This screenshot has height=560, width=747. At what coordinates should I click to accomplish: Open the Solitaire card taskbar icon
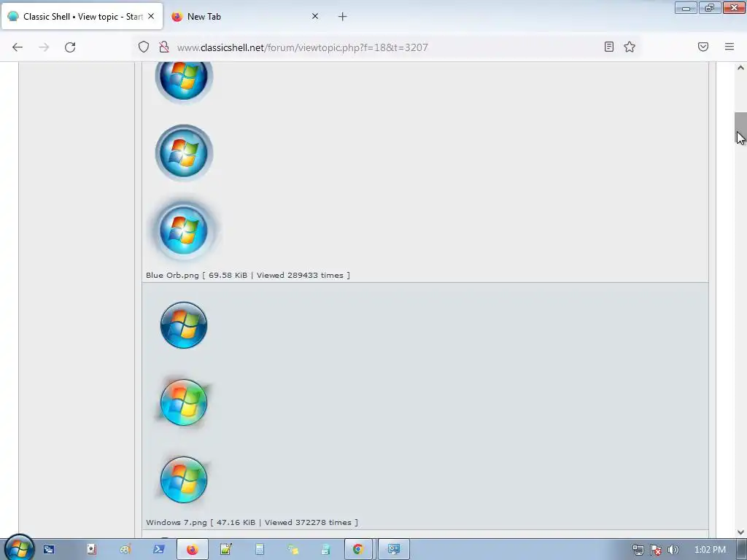point(91,550)
